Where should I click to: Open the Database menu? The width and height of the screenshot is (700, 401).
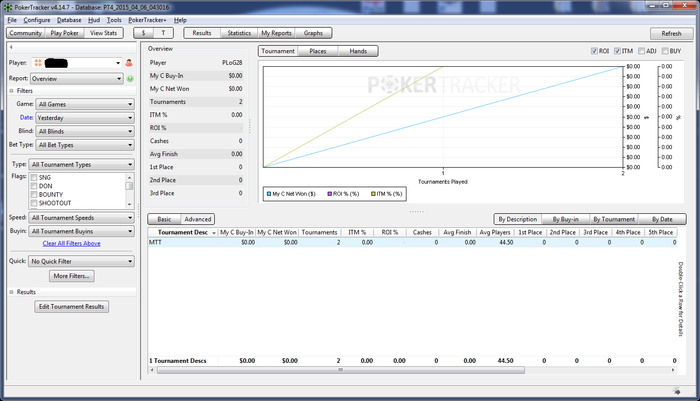pos(69,20)
